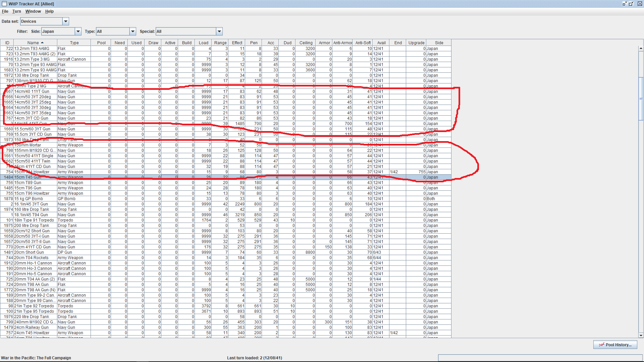
Task: Click the Pool History button
Action: pyautogui.click(x=615, y=345)
